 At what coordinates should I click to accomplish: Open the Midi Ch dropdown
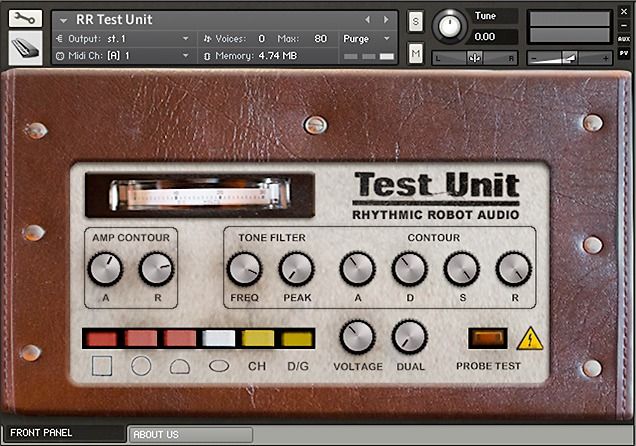(185, 55)
